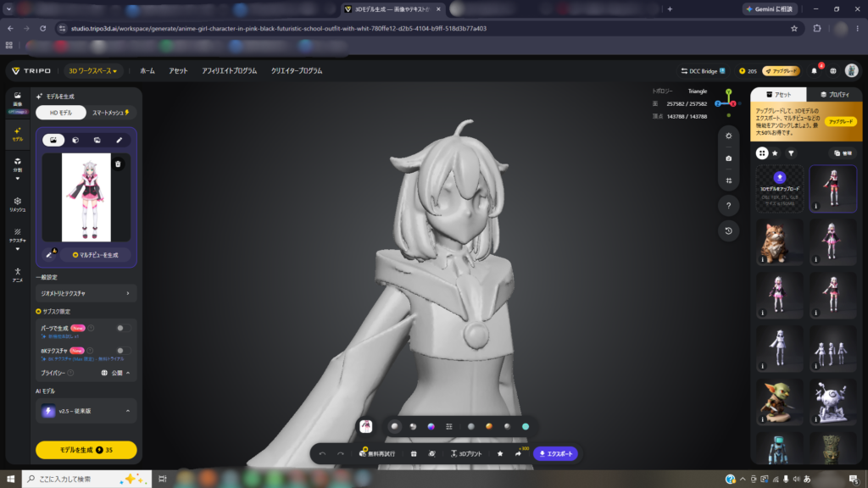The image size is (868, 488).
Task: Filter assets with the funnel icon
Action: [x=791, y=153]
